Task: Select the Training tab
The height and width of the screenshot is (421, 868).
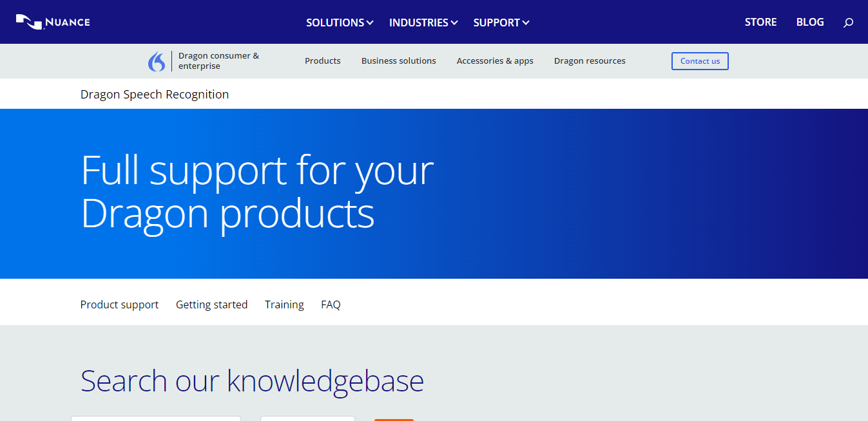Action: click(x=284, y=304)
